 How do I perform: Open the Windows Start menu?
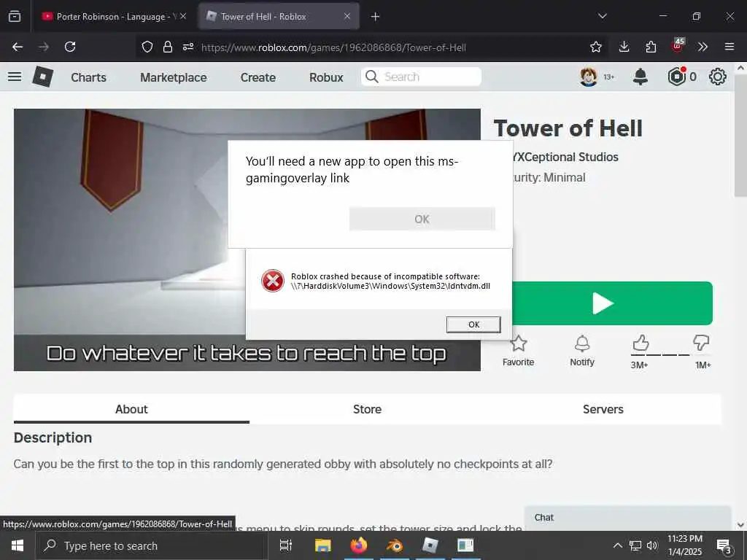(18, 545)
